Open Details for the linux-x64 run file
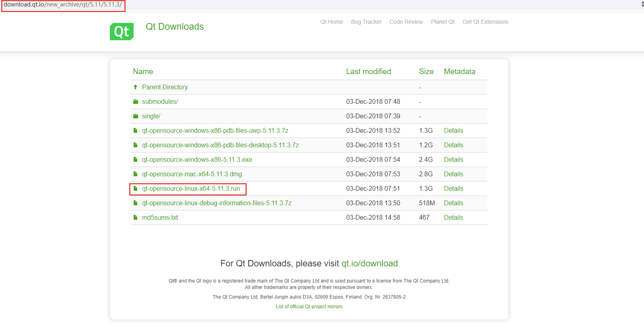The height and width of the screenshot is (328, 644). tap(454, 188)
